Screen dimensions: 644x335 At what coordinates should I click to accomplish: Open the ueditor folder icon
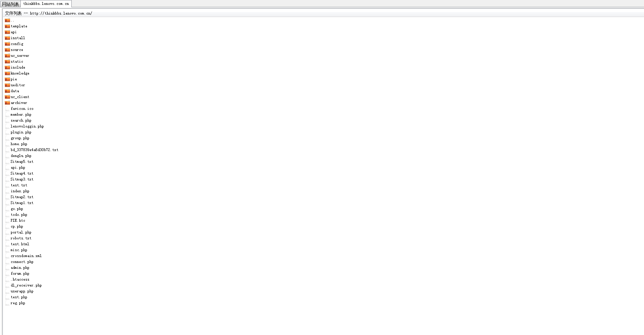point(7,85)
